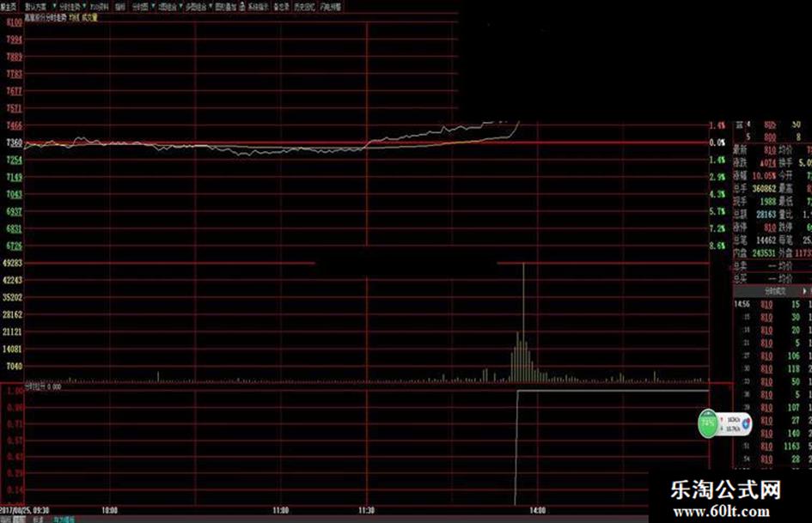
Task: Click the 14:56 row in the tick list
Action: click(x=772, y=304)
